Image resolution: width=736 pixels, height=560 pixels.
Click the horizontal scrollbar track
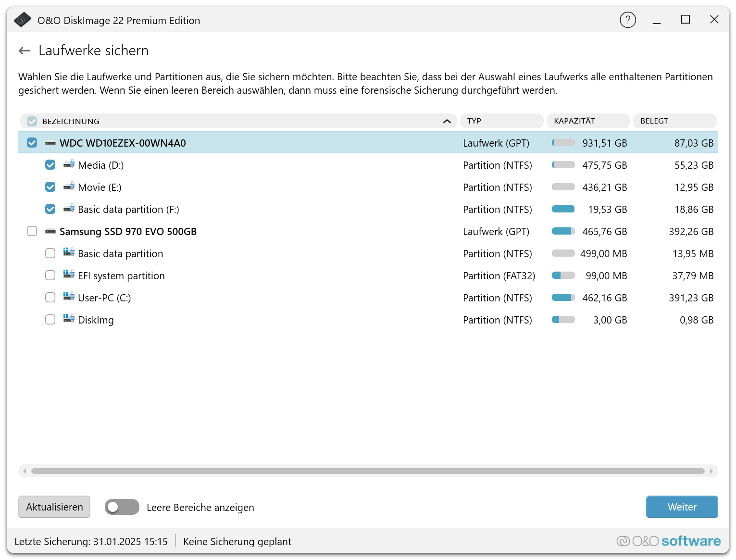(368, 471)
